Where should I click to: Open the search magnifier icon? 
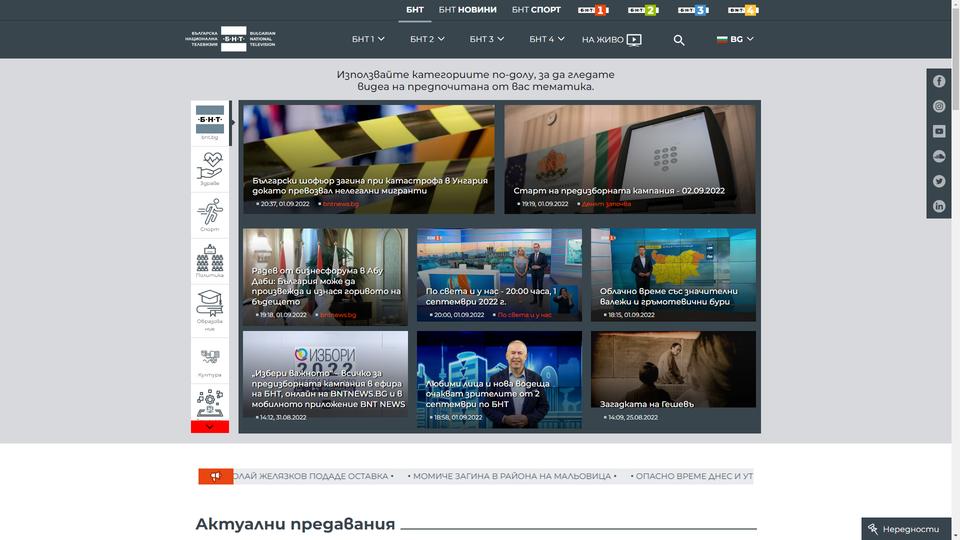tap(678, 40)
